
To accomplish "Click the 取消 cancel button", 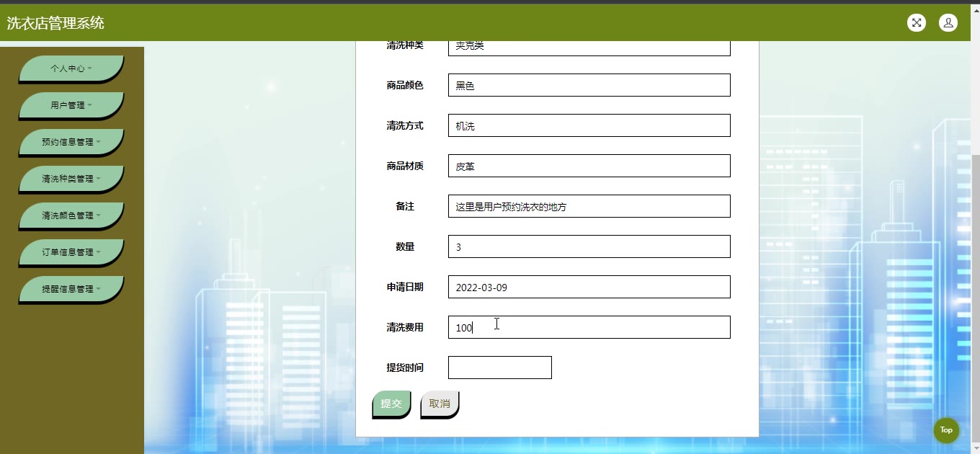I will tap(440, 404).
